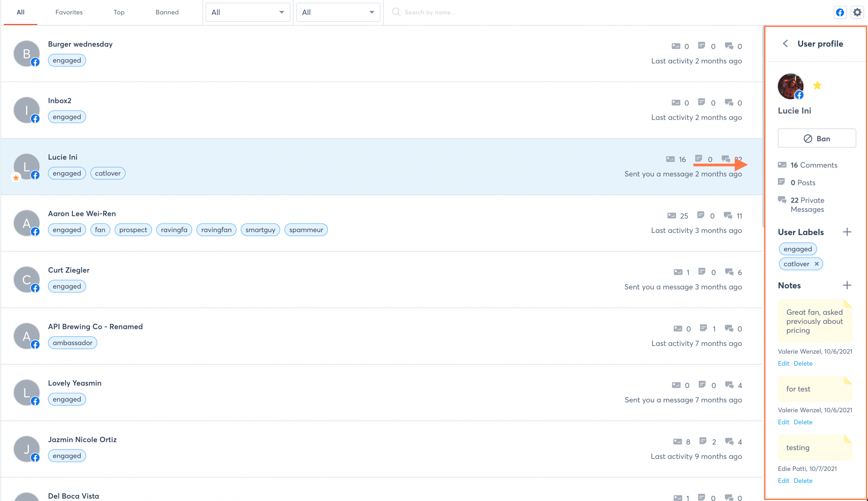Switch to the Favorites tab
The image size is (868, 501).
pos(69,13)
